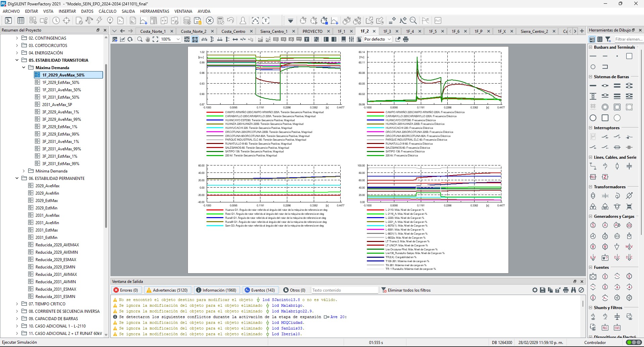Viewport: 644px width, 347px height.
Task: Collapse the Máxima Demanda folder
Action: tap(24, 67)
